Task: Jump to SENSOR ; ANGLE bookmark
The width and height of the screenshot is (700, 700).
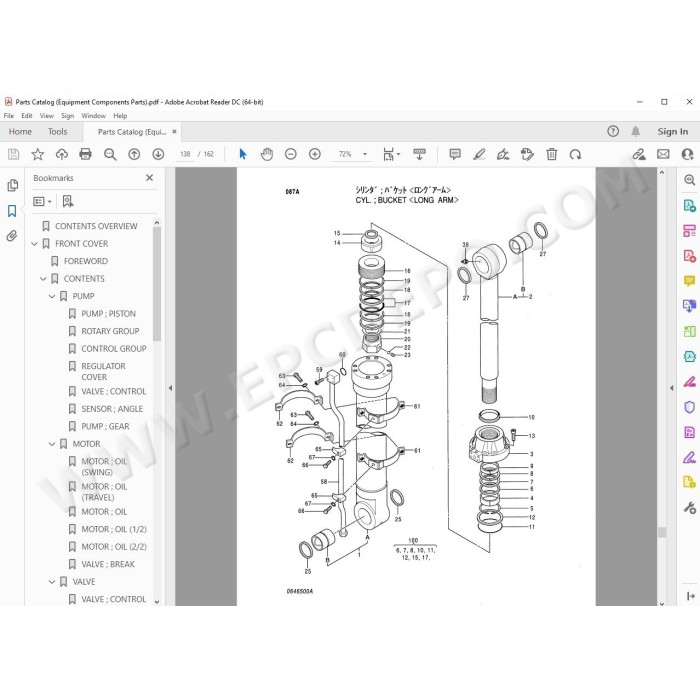Action: pyautogui.click(x=112, y=409)
